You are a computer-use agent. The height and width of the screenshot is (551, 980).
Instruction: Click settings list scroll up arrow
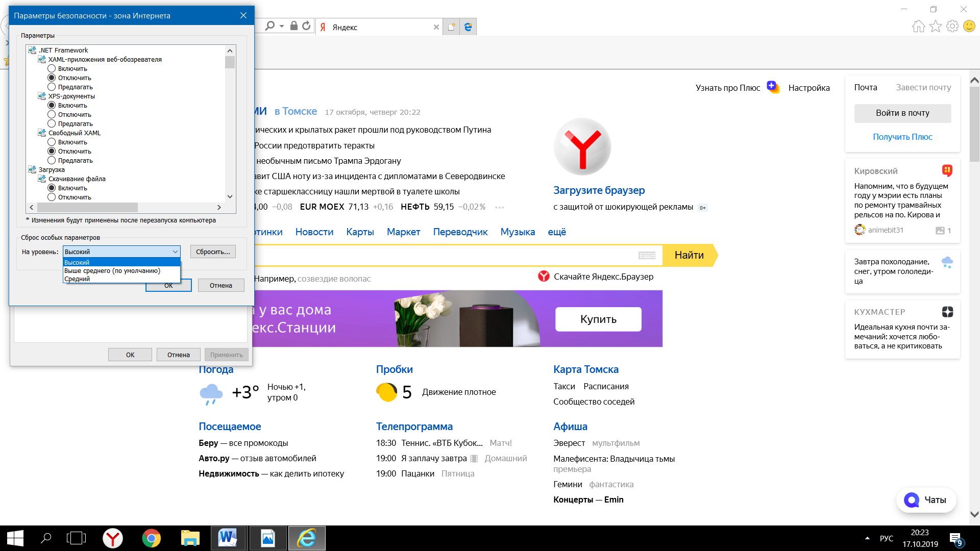[x=230, y=51]
